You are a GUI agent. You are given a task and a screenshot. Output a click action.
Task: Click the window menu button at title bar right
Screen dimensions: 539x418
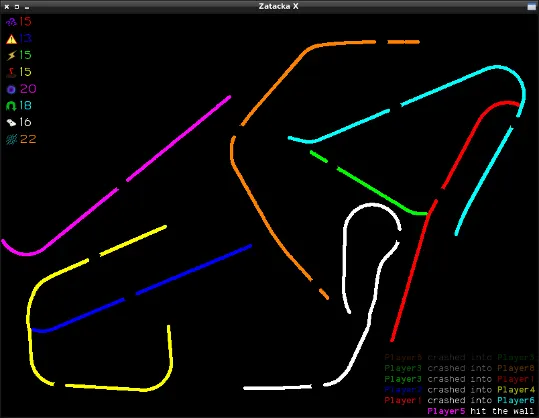click(531, 7)
